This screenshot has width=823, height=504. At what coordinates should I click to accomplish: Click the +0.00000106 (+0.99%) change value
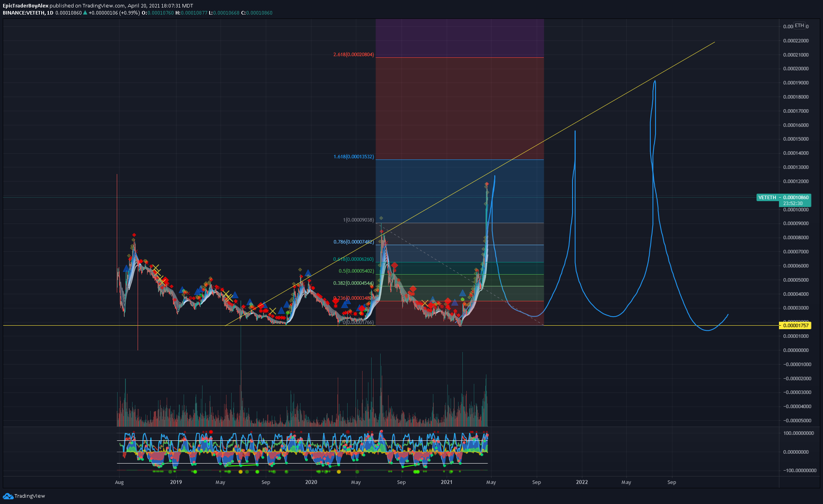(x=114, y=13)
